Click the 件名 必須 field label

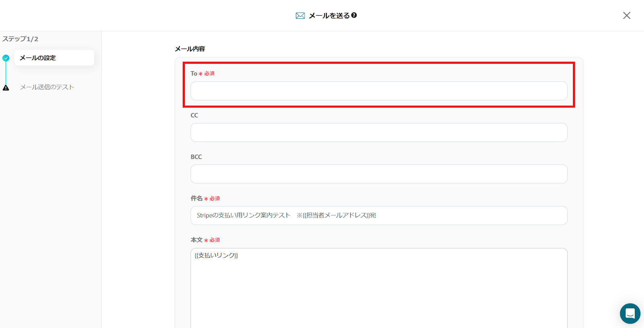[x=205, y=199]
